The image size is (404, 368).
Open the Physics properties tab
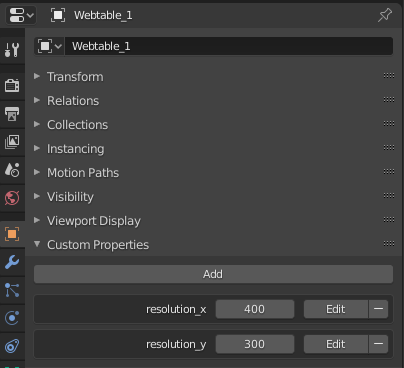coord(12,318)
